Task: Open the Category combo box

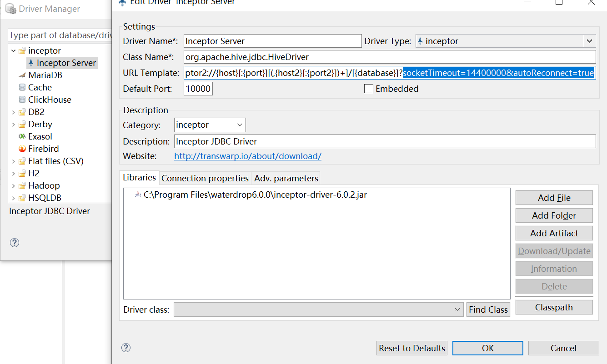Action: click(240, 125)
